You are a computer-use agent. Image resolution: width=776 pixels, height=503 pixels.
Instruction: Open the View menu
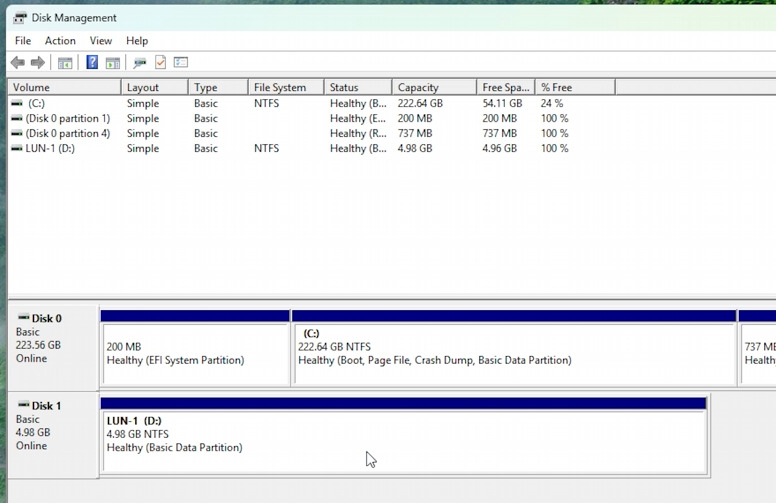click(x=100, y=41)
